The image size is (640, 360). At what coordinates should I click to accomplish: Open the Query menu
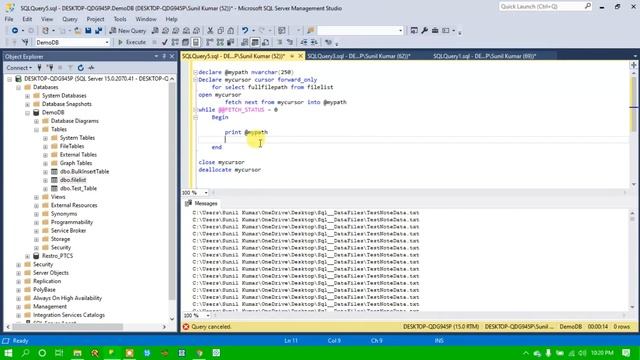(70, 19)
